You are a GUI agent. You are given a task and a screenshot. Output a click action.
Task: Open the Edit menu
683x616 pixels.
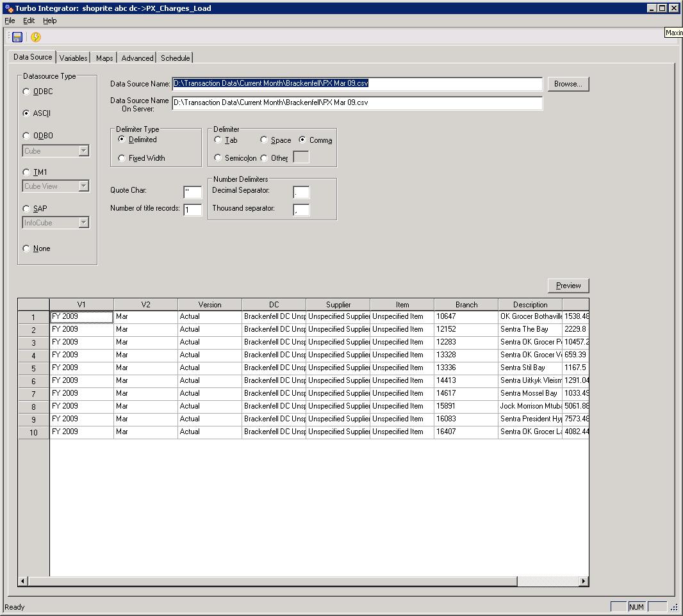point(29,20)
